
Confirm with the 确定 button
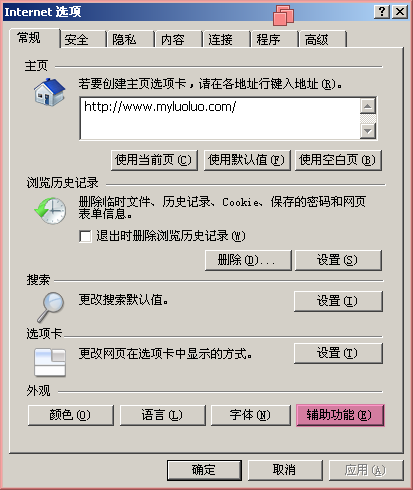(204, 470)
